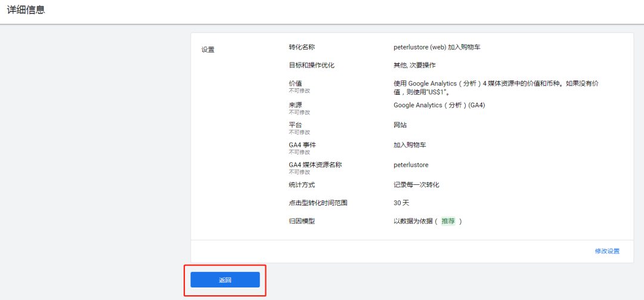Screen dimensions: 644x300
Task: Select the 'GA4 事件' label
Action: [x=303, y=145]
